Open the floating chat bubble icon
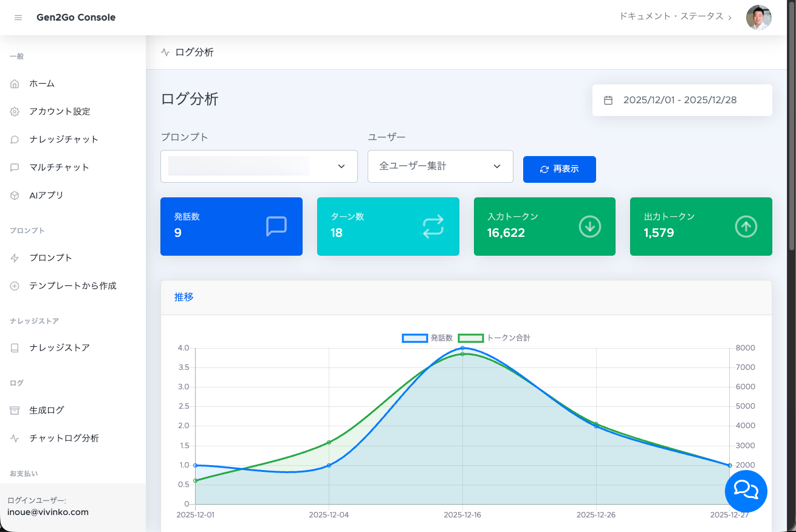796x532 pixels. (746, 491)
